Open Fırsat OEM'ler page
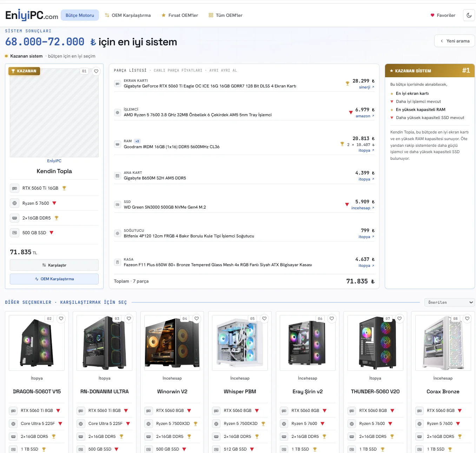The height and width of the screenshot is (453, 476). 180,15
